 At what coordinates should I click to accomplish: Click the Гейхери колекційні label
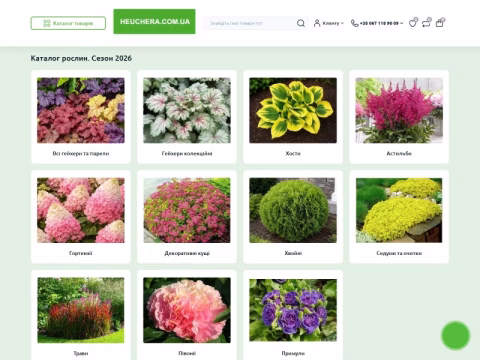pos(187,153)
